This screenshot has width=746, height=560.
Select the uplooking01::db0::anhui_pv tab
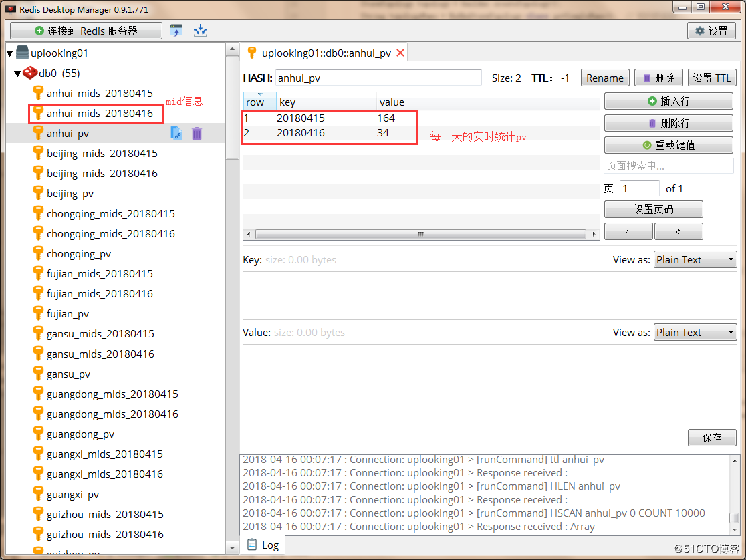(325, 53)
